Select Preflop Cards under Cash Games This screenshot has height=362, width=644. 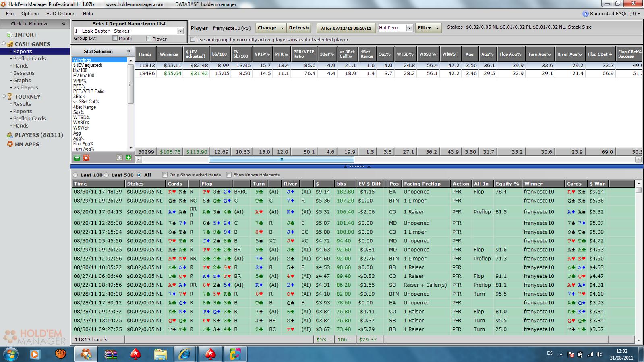point(29,58)
